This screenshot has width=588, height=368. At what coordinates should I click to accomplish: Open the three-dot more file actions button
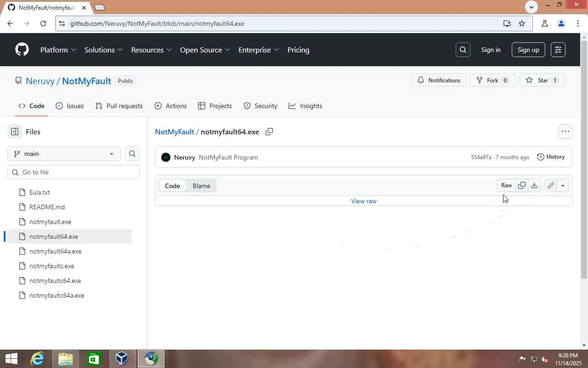tap(565, 132)
